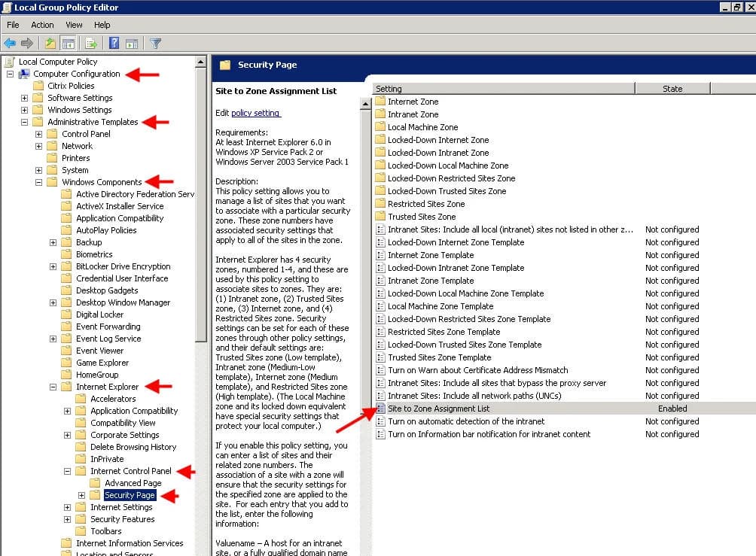Click the tree pane scroll up arrow
The image size is (756, 556).
pyautogui.click(x=201, y=62)
